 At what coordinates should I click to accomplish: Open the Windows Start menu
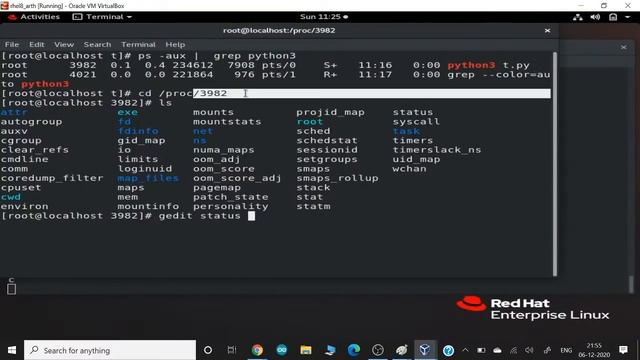pos(12,350)
